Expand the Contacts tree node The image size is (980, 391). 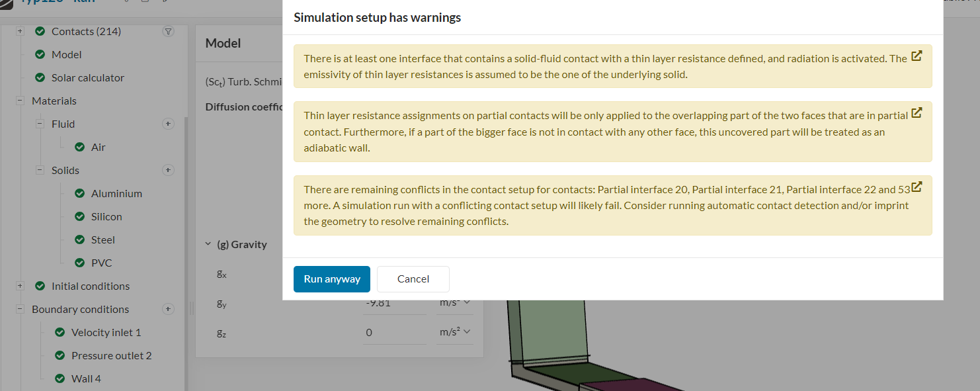pyautogui.click(x=20, y=31)
